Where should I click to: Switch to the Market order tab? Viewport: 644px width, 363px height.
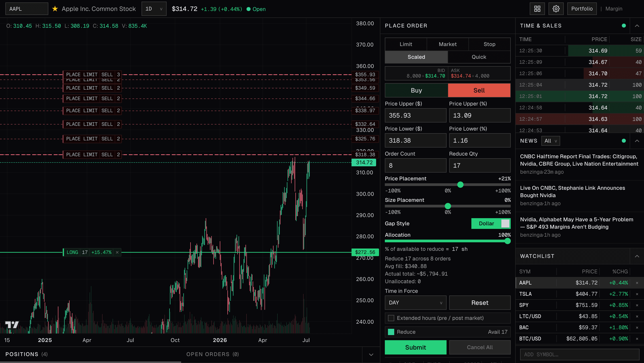pyautogui.click(x=447, y=44)
